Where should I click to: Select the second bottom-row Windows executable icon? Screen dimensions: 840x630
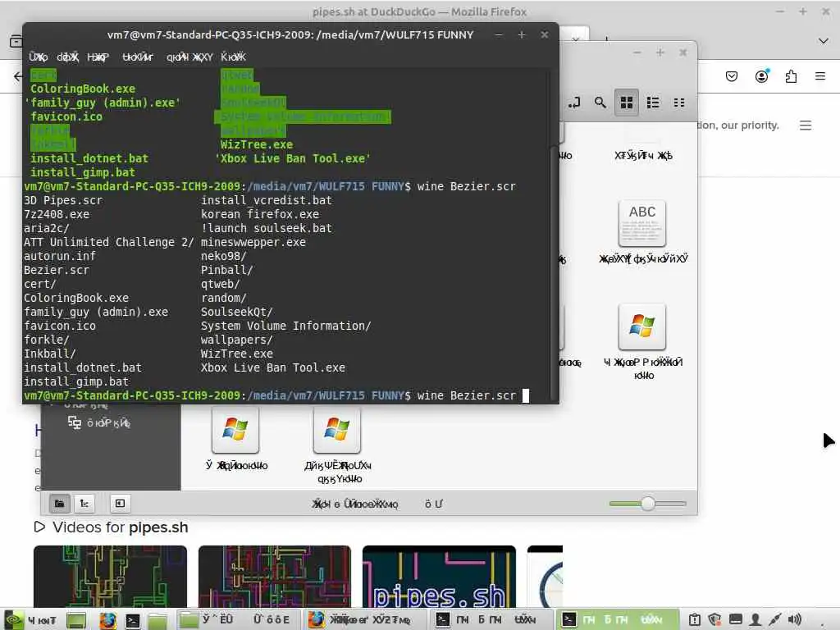click(337, 429)
